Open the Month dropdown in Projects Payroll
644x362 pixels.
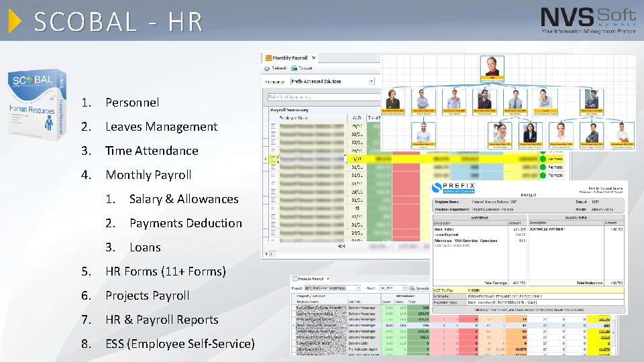(x=404, y=288)
